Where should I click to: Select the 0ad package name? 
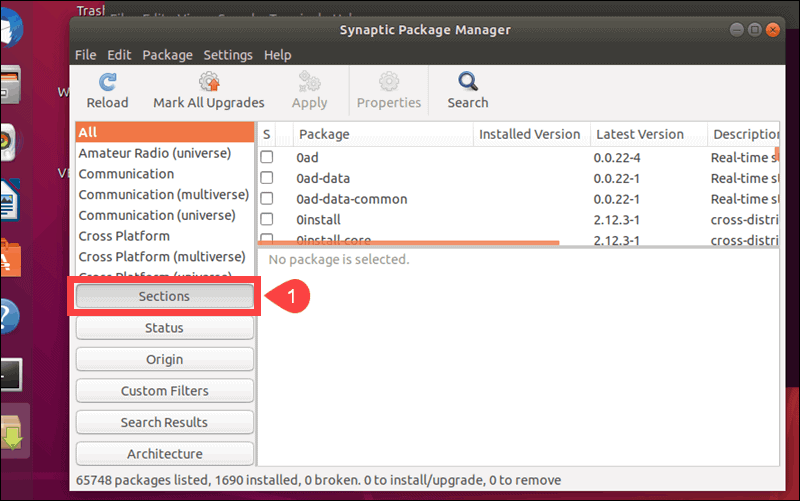tap(307, 158)
